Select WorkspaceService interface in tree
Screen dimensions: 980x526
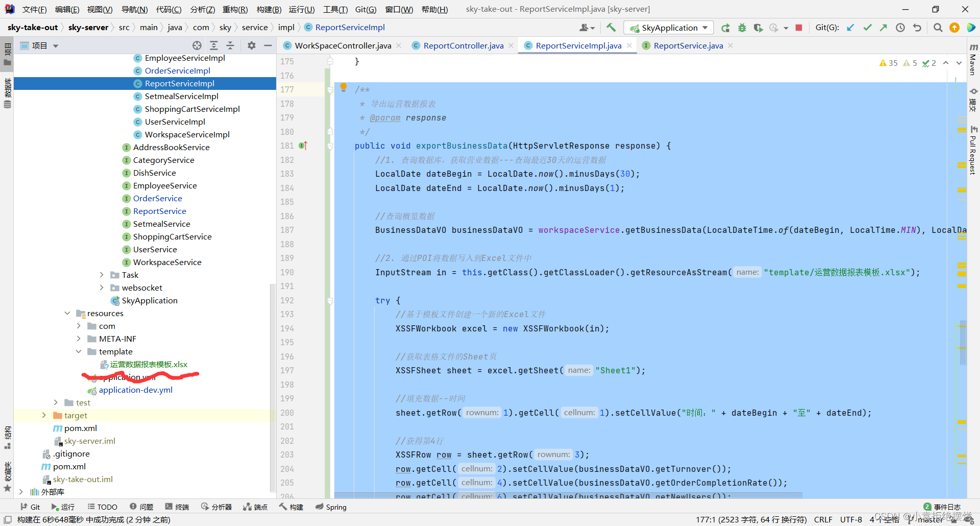[x=167, y=262]
